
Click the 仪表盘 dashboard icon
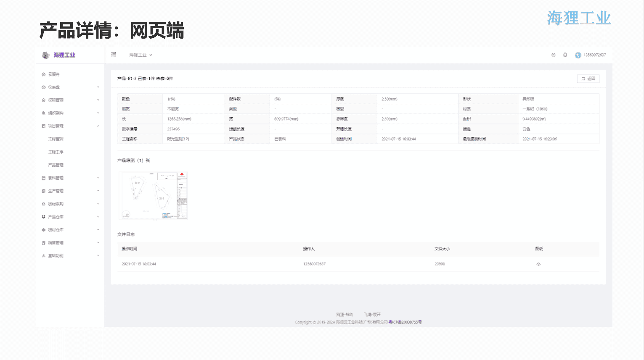click(x=43, y=87)
